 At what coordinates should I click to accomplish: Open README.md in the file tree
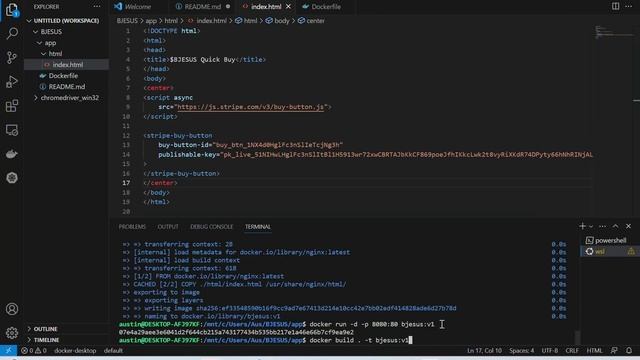click(66, 87)
